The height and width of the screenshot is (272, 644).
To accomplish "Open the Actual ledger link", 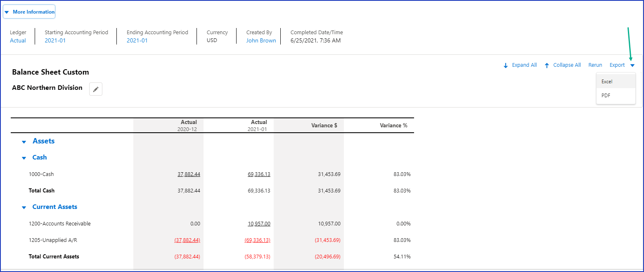I will 18,40.
